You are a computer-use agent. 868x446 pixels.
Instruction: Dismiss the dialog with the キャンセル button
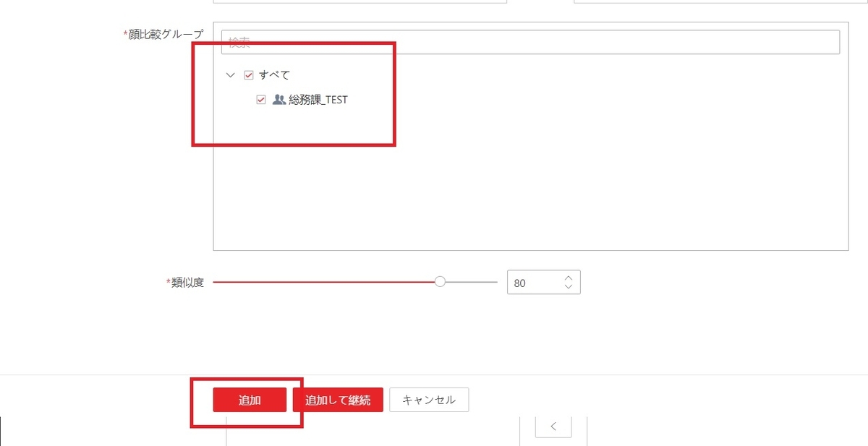tap(429, 399)
